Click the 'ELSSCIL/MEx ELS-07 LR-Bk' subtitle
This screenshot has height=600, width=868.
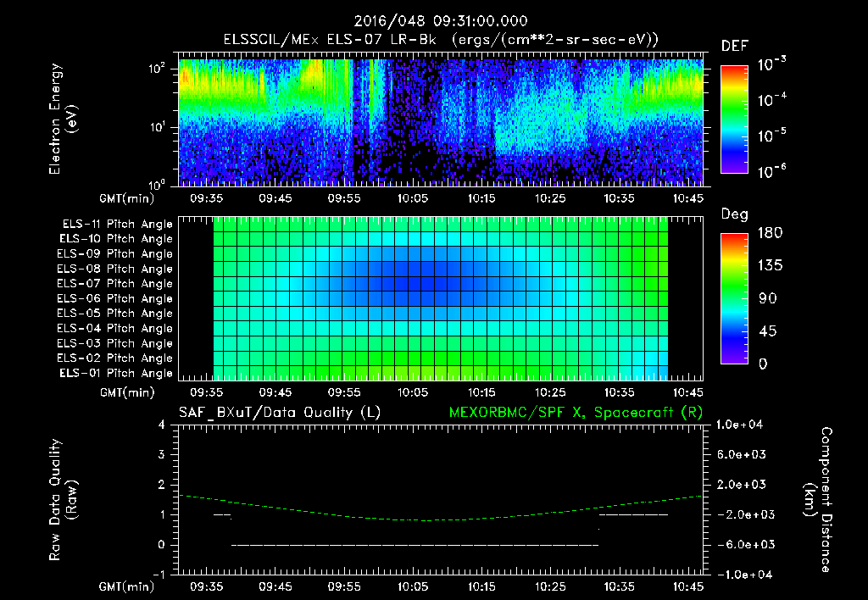330,40
